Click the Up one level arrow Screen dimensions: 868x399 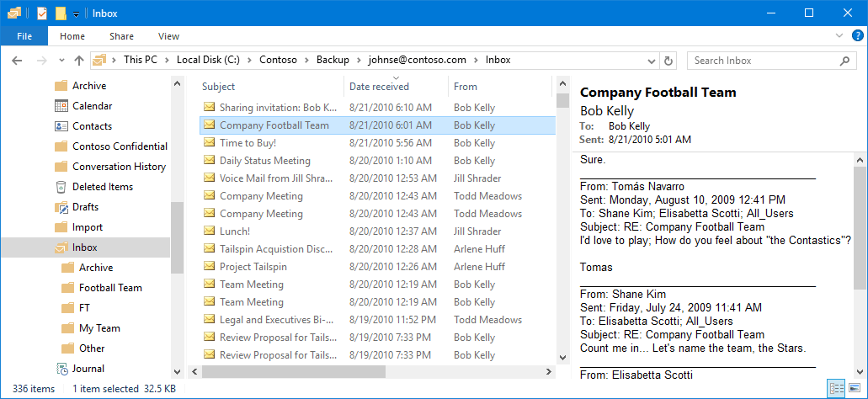[x=79, y=61]
